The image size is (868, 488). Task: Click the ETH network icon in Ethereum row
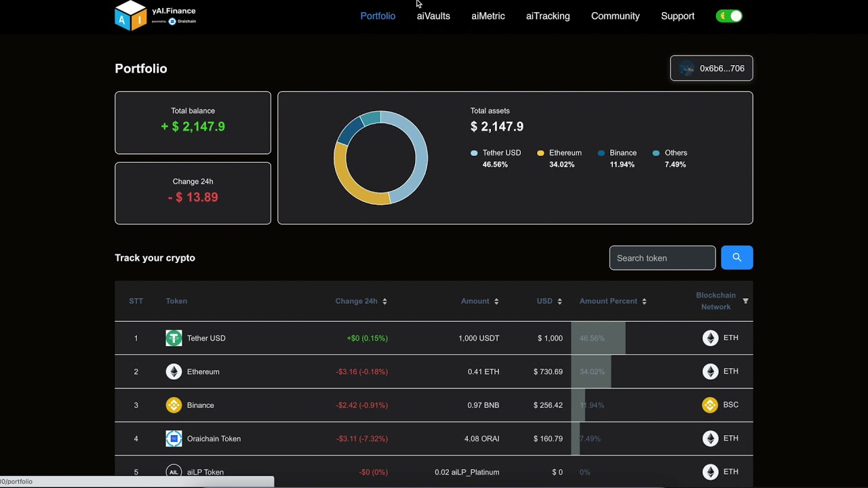click(x=710, y=371)
